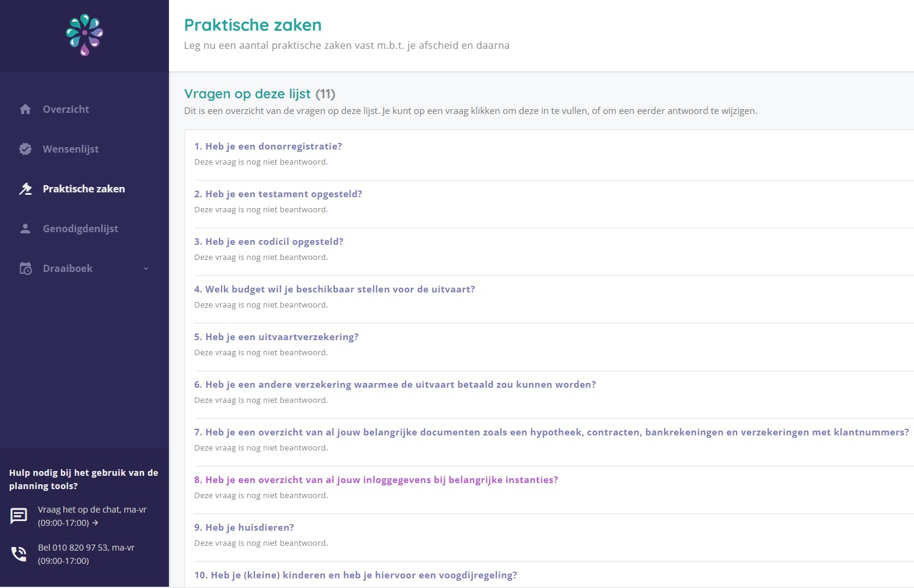The width and height of the screenshot is (914, 588).
Task: Open the Genodigdenlijst menu item
Action: coord(80,229)
